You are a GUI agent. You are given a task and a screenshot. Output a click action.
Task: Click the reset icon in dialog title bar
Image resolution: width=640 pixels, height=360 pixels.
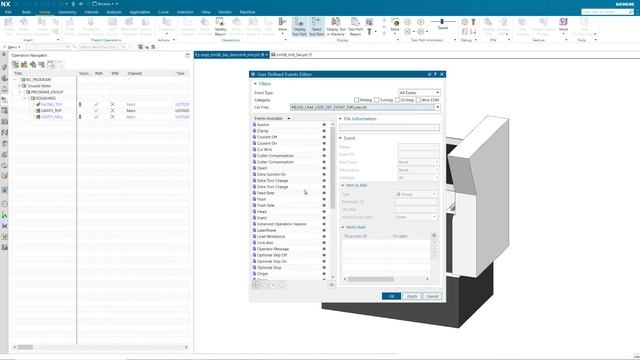pos(429,74)
